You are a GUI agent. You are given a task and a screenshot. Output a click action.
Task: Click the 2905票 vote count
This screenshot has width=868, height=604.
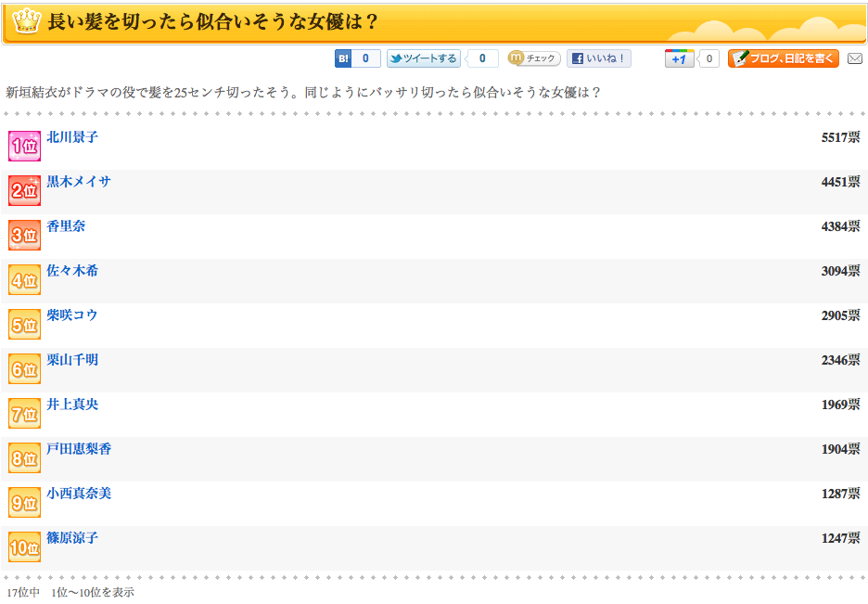click(x=840, y=315)
